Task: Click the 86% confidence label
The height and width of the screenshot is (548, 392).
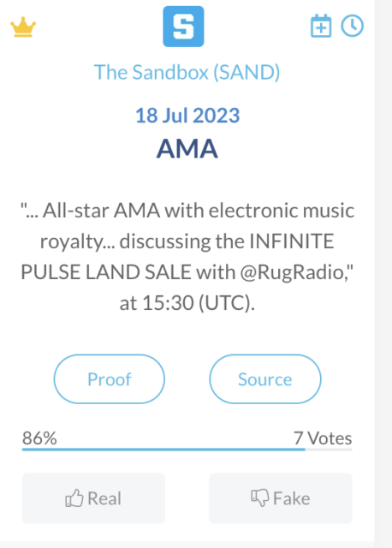Action: point(39,438)
